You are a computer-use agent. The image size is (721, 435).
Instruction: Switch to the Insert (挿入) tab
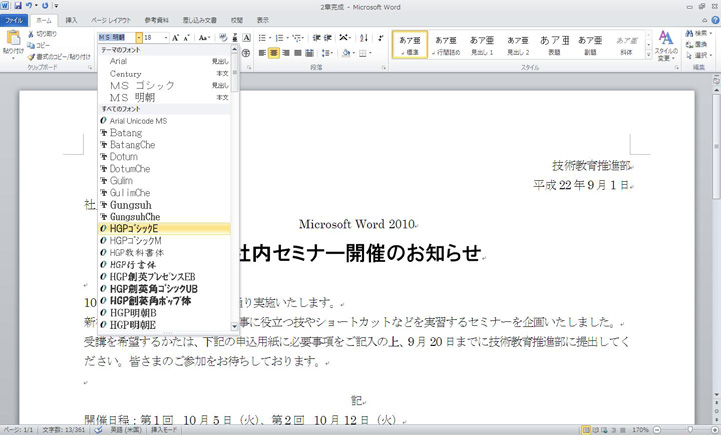point(71,20)
